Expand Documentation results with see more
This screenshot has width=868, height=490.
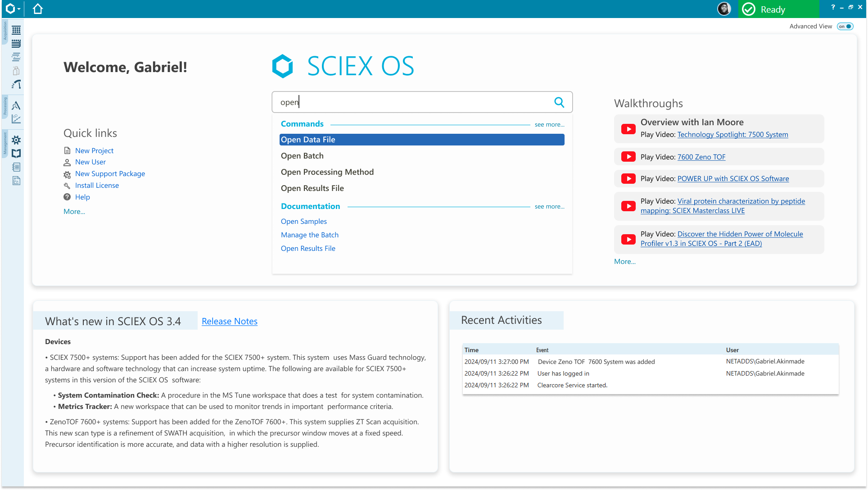(549, 207)
